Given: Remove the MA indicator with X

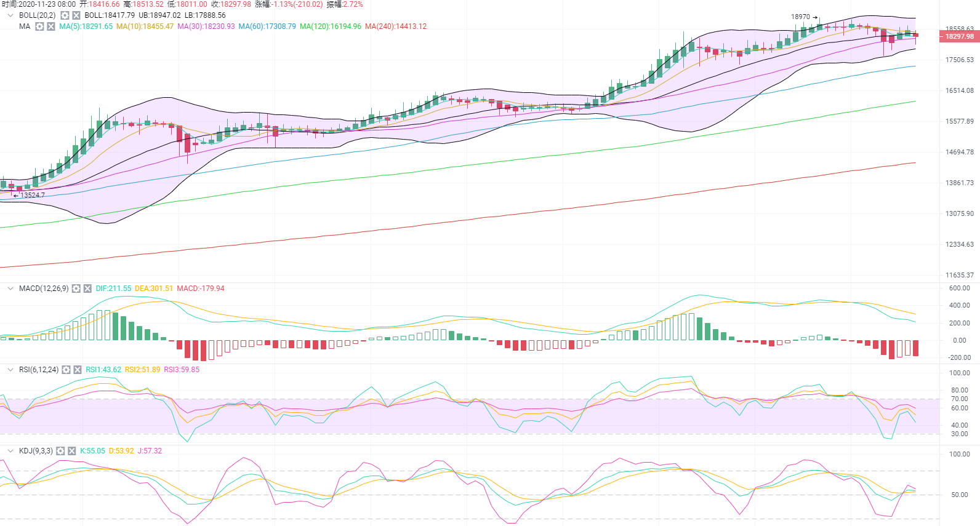Looking at the screenshot, I should (x=51, y=26).
